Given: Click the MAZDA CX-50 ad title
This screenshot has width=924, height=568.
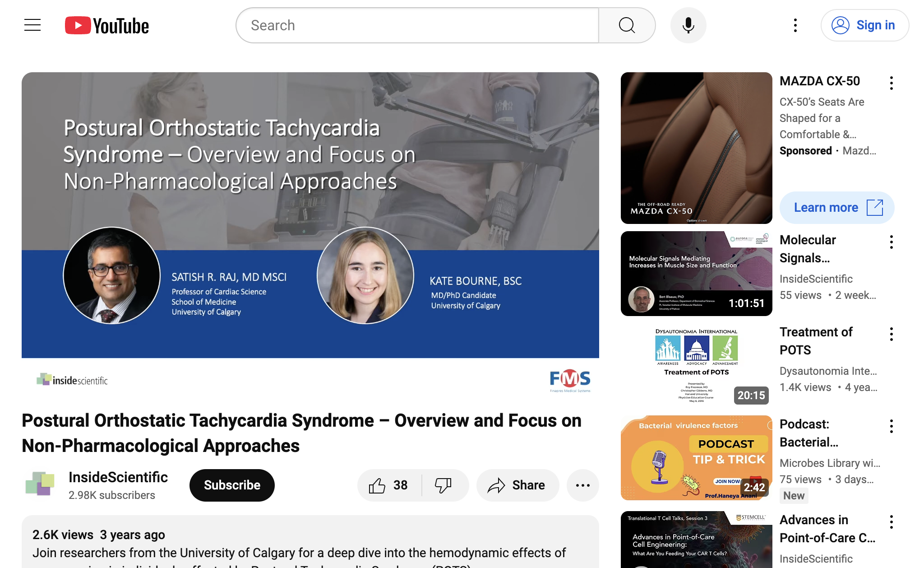Looking at the screenshot, I should tap(820, 81).
